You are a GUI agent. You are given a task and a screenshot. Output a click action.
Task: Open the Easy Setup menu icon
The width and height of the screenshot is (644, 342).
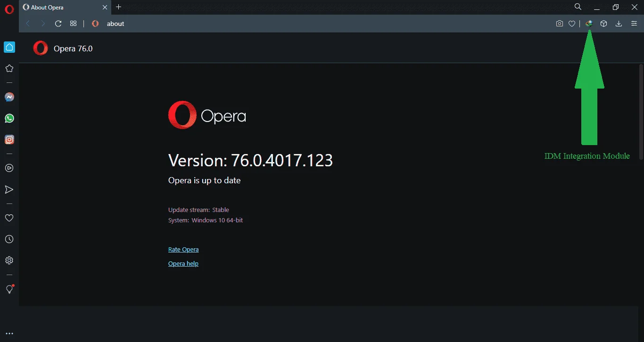[634, 24]
